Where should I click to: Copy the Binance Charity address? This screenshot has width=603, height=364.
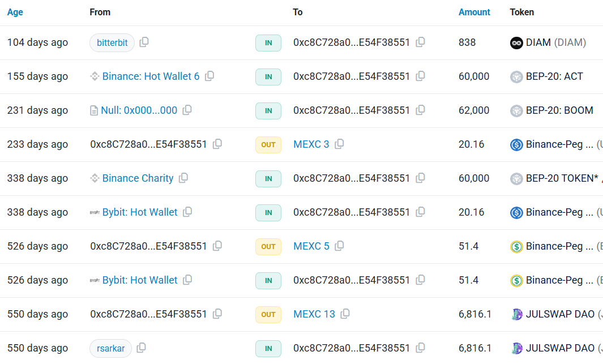183,178
